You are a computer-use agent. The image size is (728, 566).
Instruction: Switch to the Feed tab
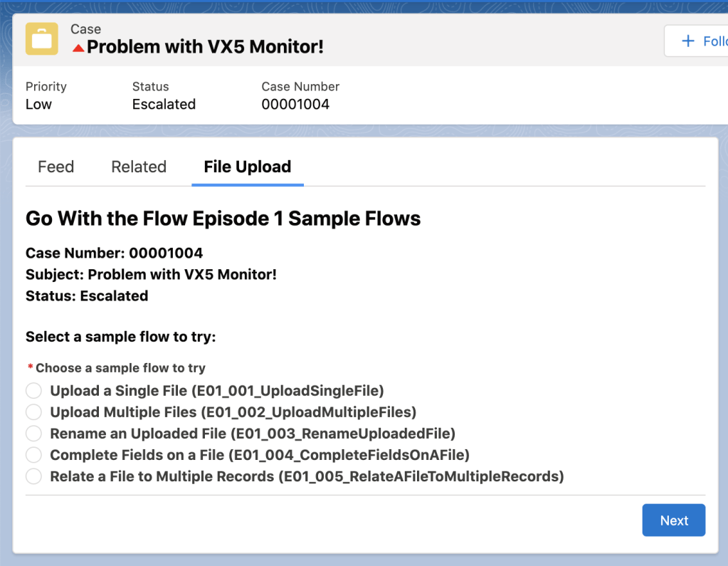click(56, 167)
